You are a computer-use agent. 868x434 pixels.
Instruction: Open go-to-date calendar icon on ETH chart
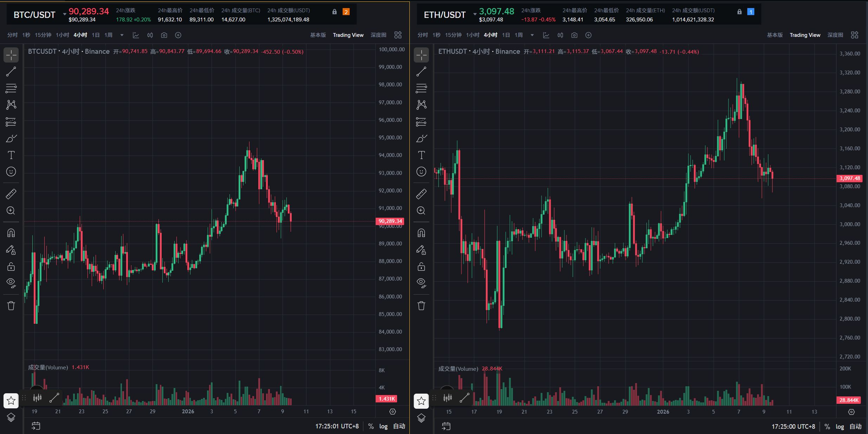click(446, 426)
